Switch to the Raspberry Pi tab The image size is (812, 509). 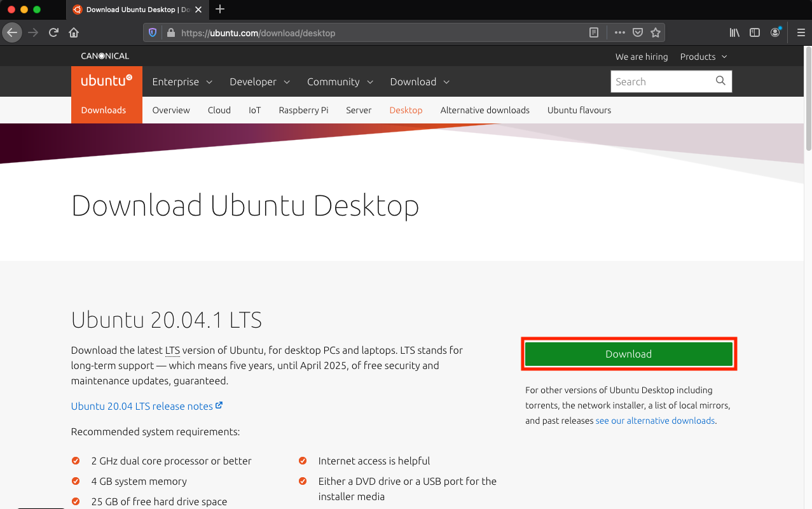[x=303, y=110]
